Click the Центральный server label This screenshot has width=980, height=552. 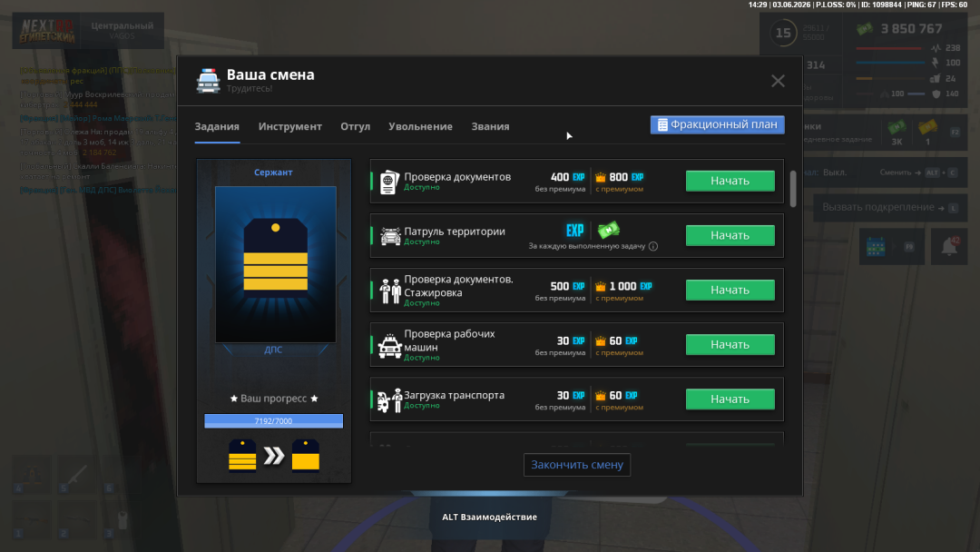click(122, 25)
